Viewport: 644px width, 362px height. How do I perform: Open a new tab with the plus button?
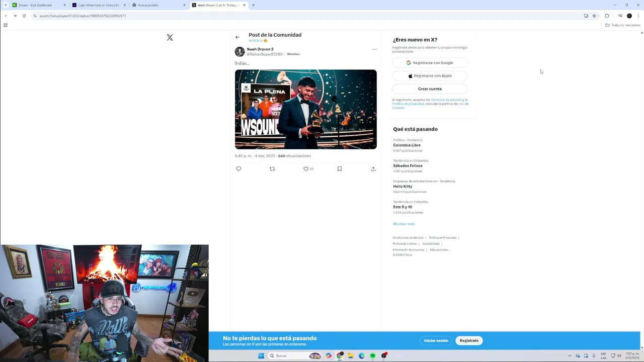253,5
